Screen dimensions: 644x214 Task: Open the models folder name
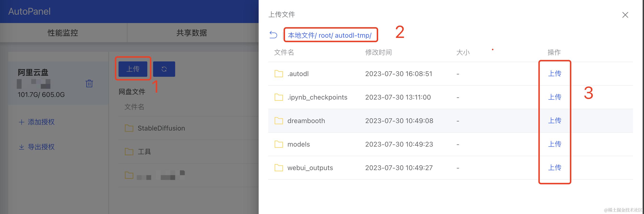[298, 144]
